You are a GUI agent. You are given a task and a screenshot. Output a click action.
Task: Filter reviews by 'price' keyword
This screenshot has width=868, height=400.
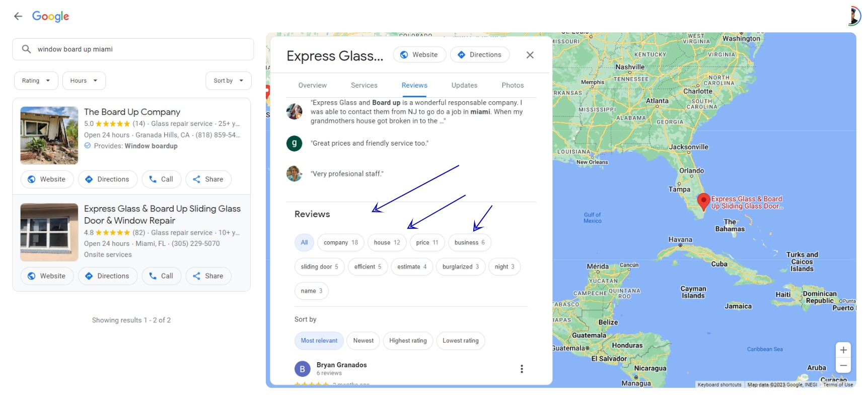coord(427,243)
